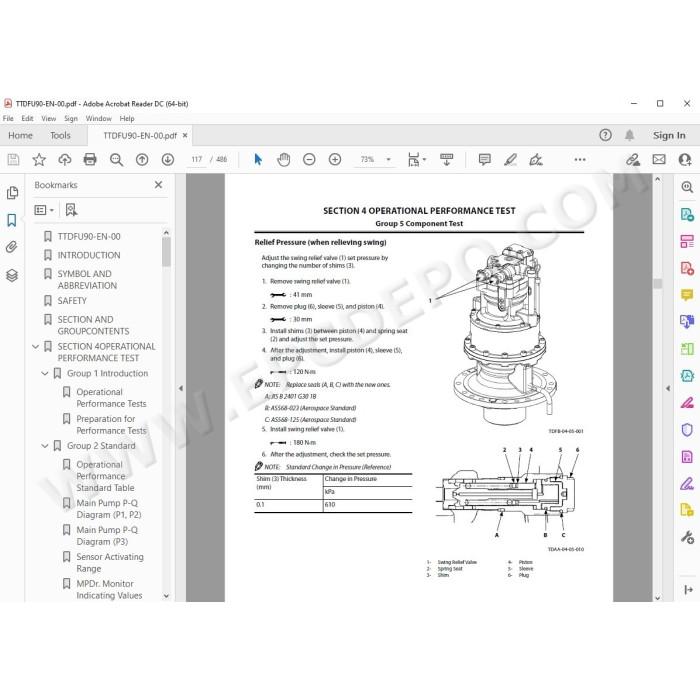Close the TTDFU90-EN-00.pdf tab
This screenshot has height=700, width=700.
click(x=185, y=135)
